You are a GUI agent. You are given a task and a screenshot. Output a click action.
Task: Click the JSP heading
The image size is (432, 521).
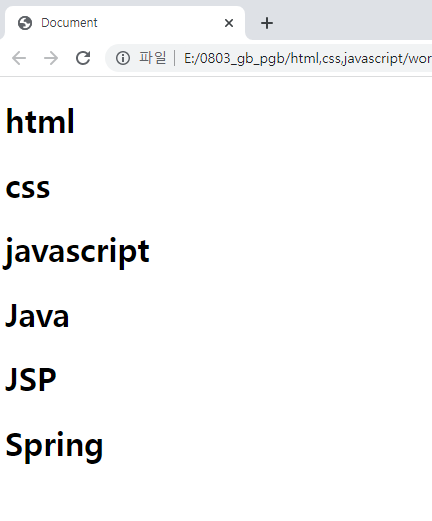tap(31, 379)
